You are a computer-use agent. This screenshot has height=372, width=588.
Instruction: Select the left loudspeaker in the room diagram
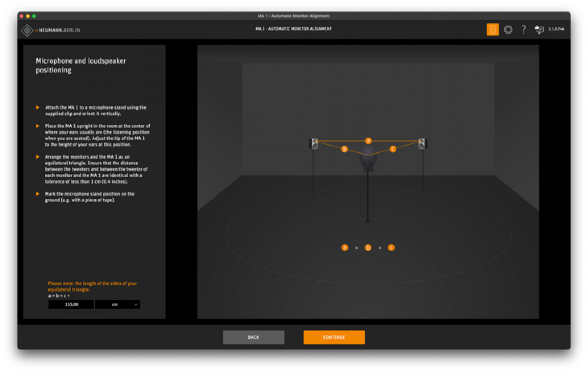click(x=315, y=143)
